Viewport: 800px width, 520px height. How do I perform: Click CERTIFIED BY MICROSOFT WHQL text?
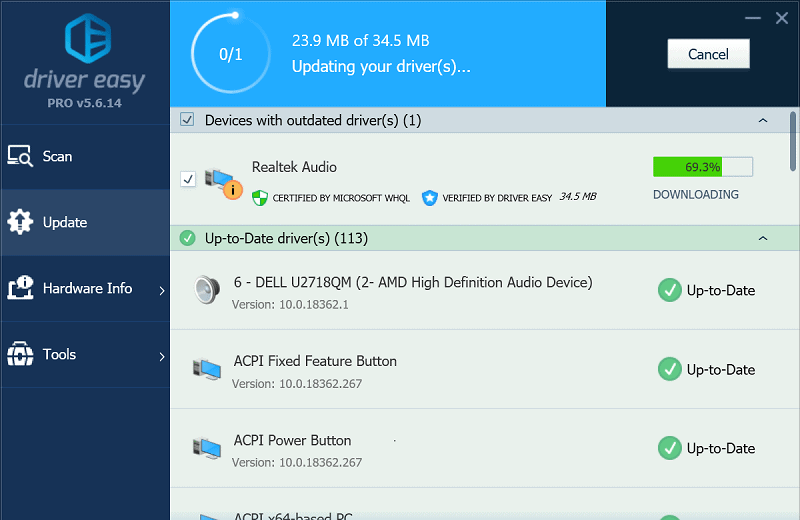coord(341,198)
